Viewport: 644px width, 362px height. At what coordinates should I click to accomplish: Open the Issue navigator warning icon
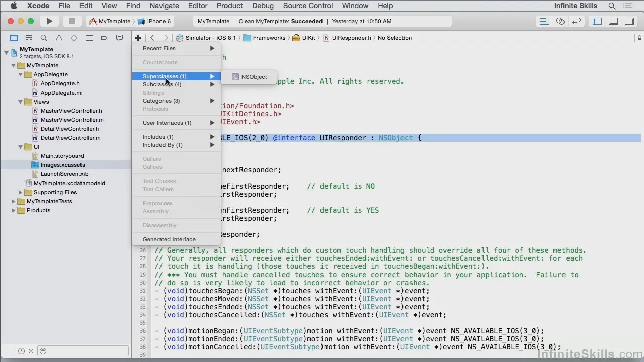coord(59,38)
